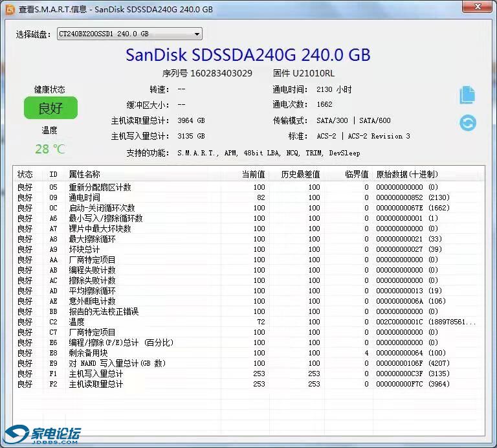Click the firmware version U21010RL
Image resolution: width=497 pixels, height=448 pixels.
point(313,73)
